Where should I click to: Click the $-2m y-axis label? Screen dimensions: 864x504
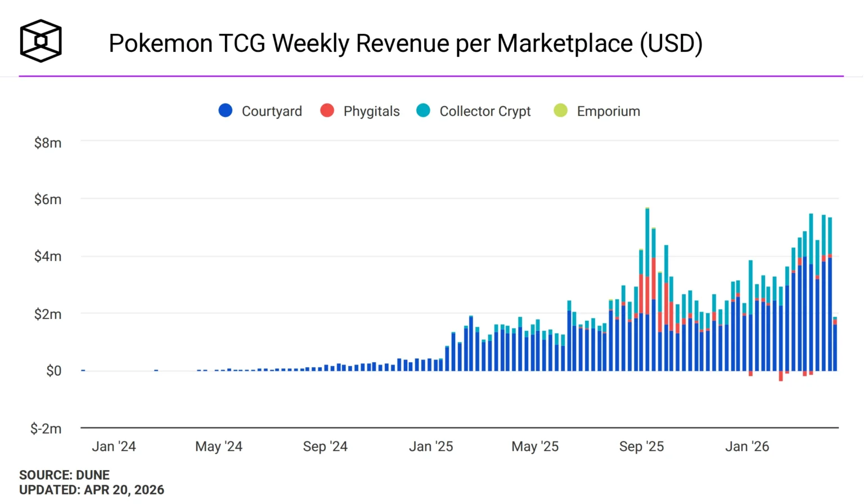point(46,429)
